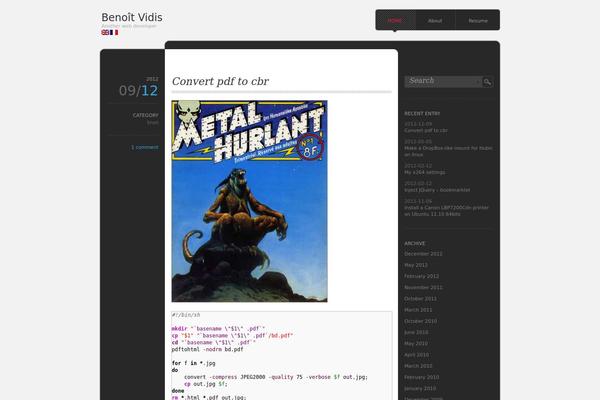Open the Resume menu tab
The width and height of the screenshot is (600, 400).
478,21
